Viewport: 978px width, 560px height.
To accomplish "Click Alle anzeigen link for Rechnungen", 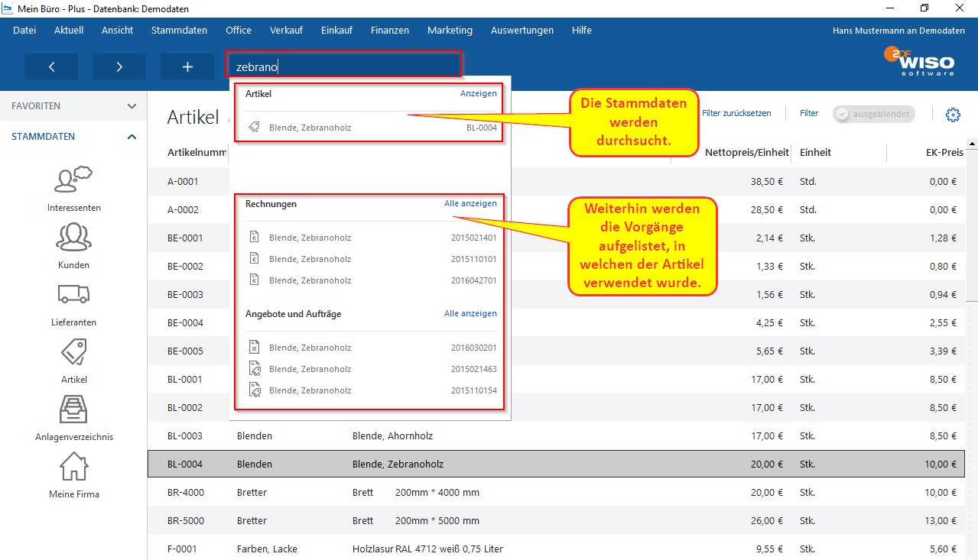I will click(x=470, y=204).
